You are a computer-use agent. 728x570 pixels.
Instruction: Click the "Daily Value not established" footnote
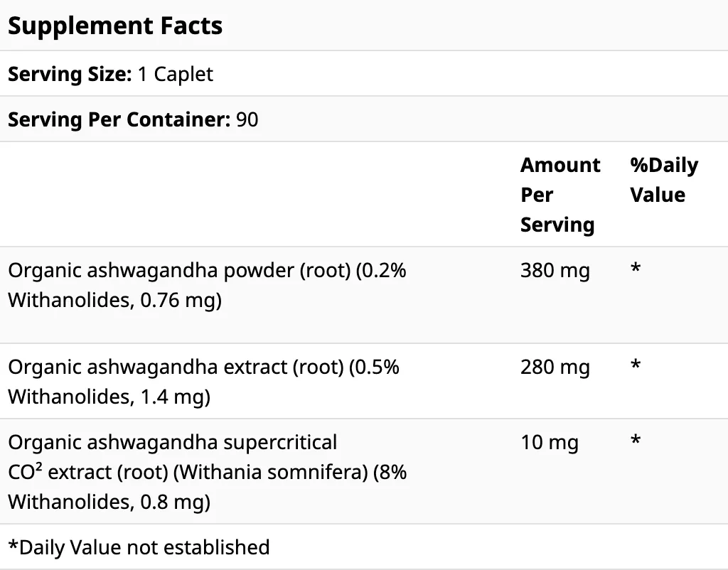coord(139,547)
